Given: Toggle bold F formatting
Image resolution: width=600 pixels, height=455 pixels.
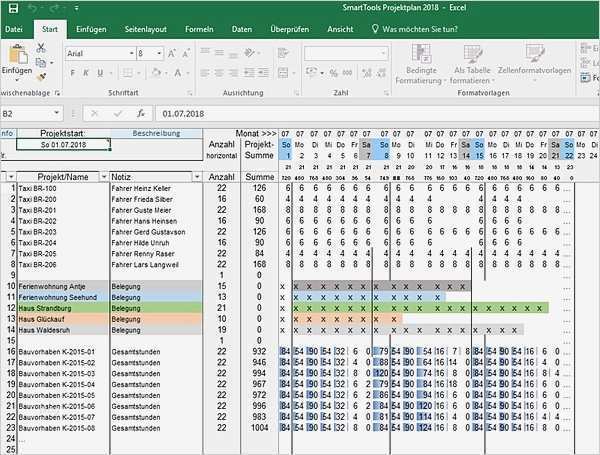Looking at the screenshot, I should point(71,74).
